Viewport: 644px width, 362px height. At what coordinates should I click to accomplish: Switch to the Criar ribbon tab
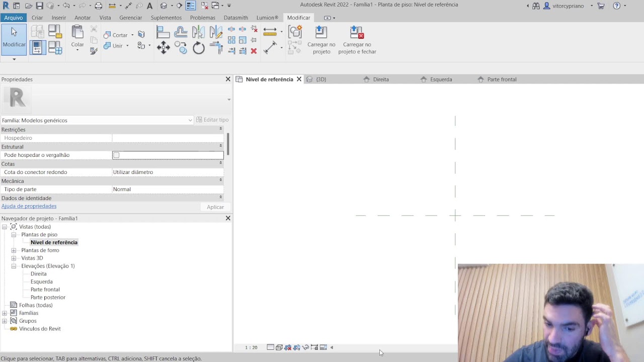coord(37,18)
